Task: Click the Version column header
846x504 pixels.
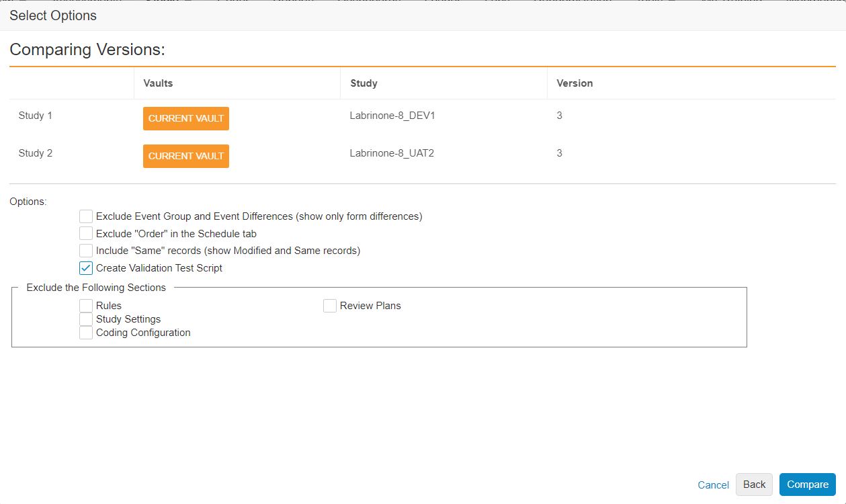Action: tap(575, 83)
